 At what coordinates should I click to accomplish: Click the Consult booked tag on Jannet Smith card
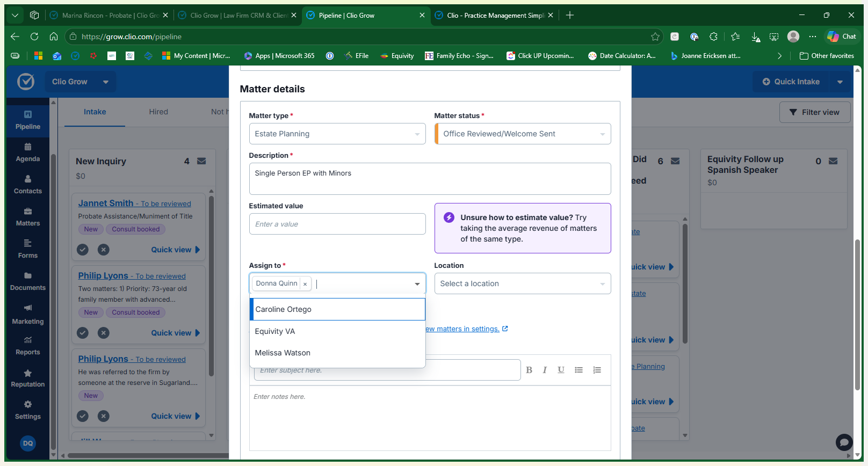(136, 229)
